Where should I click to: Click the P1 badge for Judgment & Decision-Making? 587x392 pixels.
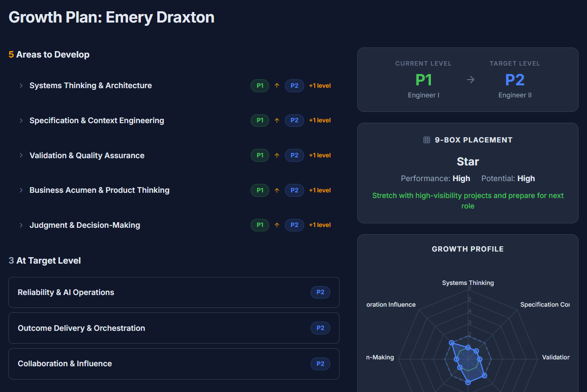[260, 225]
